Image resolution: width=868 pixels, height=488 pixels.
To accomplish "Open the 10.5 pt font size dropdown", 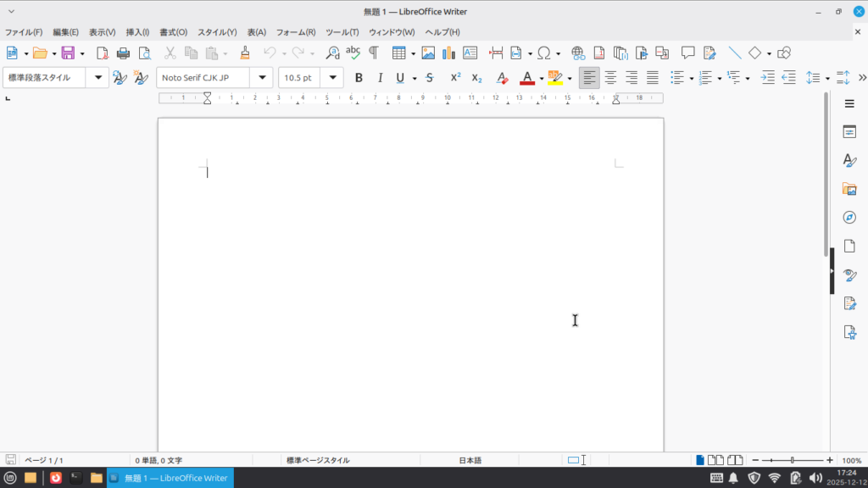I will point(333,78).
